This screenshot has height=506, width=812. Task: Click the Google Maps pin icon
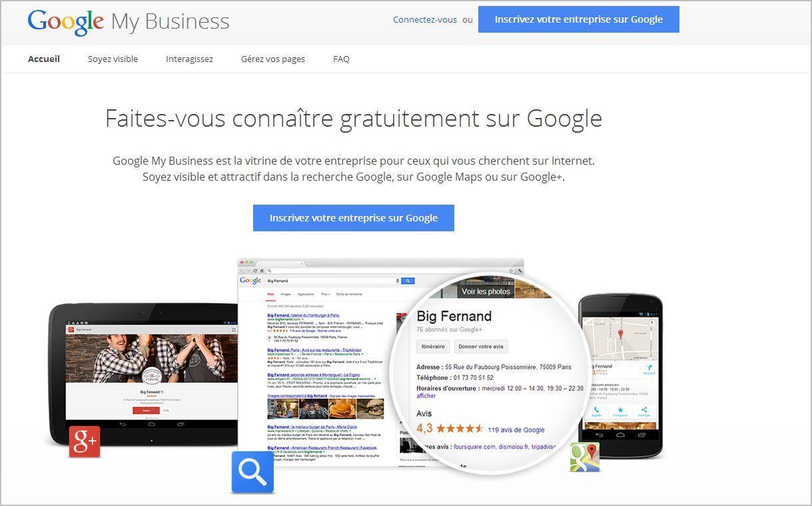click(x=585, y=457)
